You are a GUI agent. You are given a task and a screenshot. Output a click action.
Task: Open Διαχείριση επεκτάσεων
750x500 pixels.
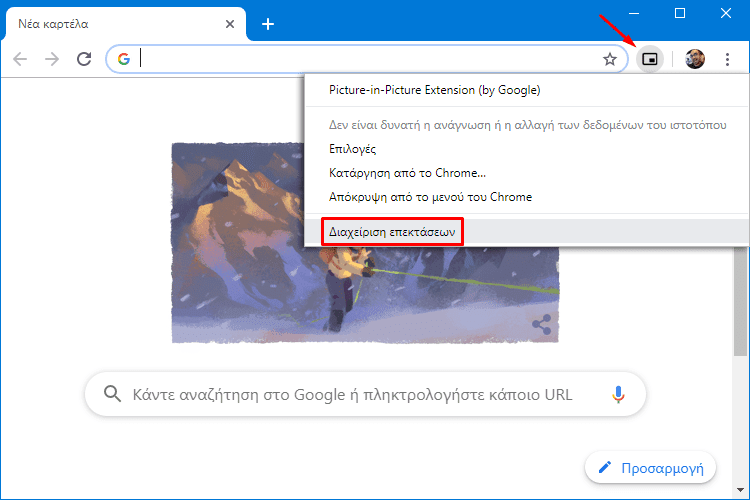coord(527,232)
